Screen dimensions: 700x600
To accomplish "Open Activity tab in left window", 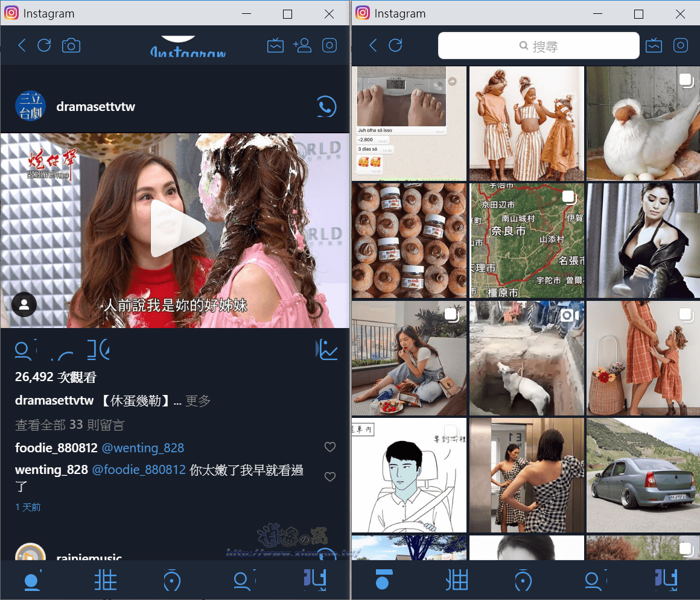I will (x=244, y=580).
